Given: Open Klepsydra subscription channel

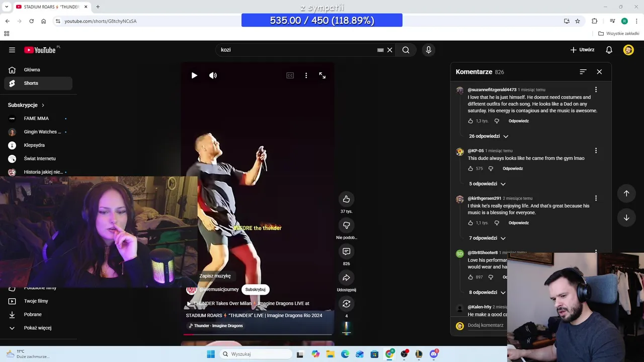Looking at the screenshot, I should click(38, 145).
